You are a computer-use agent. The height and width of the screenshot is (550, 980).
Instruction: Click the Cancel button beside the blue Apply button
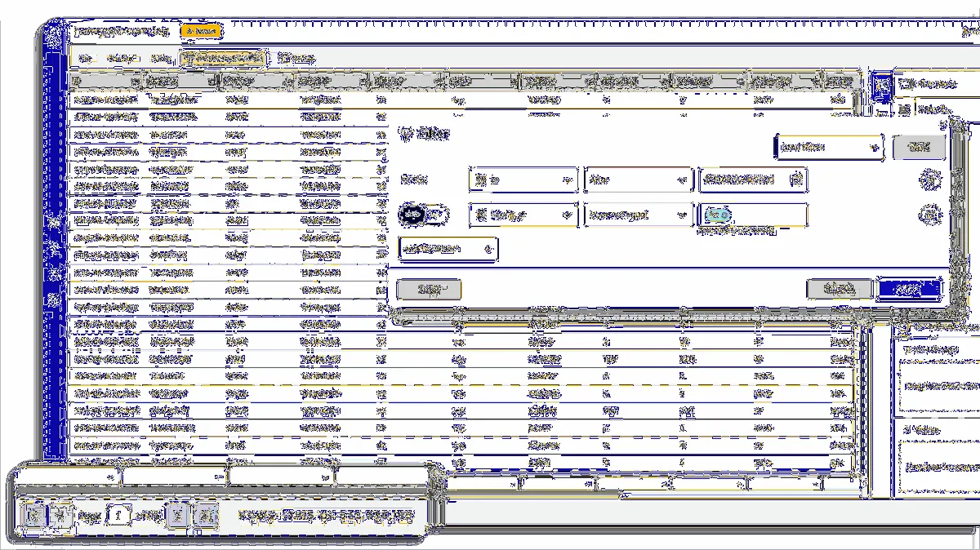pos(839,289)
